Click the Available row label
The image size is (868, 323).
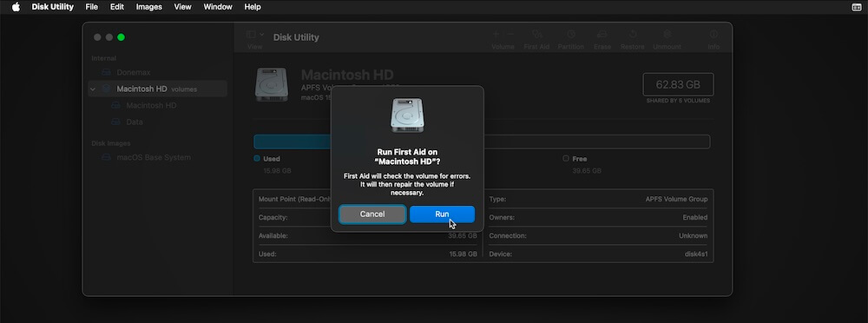pos(273,236)
